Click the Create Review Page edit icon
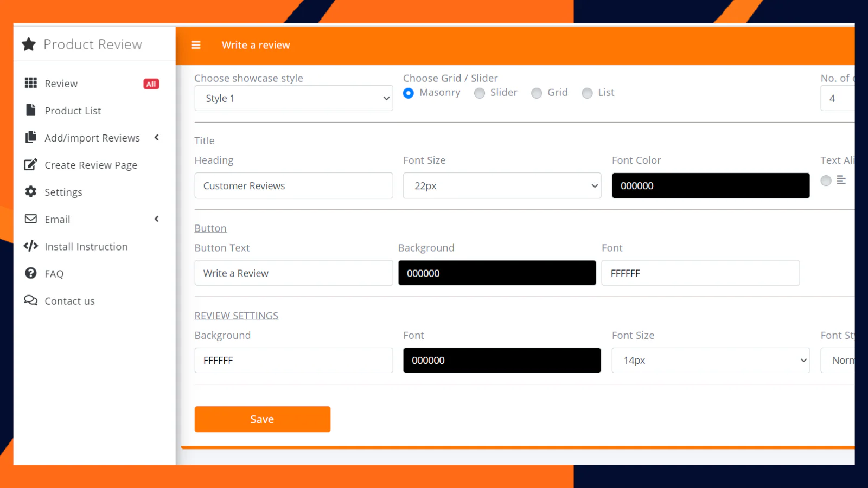 coord(31,164)
